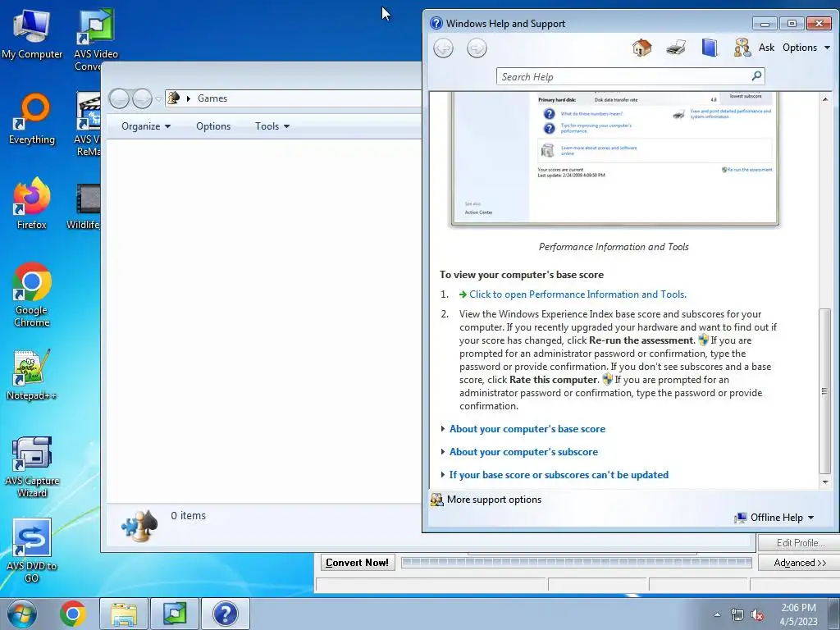Click 'To view your computer's base score' heading
This screenshot has height=630, width=840.
coord(522,274)
